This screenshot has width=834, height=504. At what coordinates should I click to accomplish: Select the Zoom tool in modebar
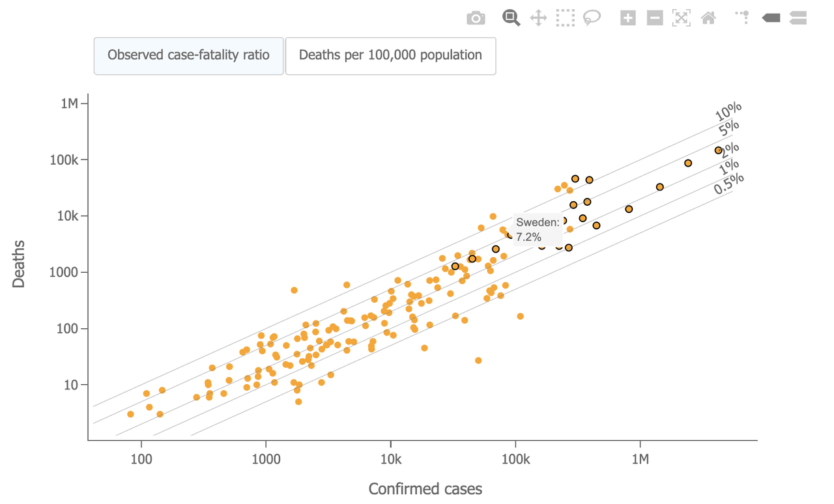click(x=511, y=18)
